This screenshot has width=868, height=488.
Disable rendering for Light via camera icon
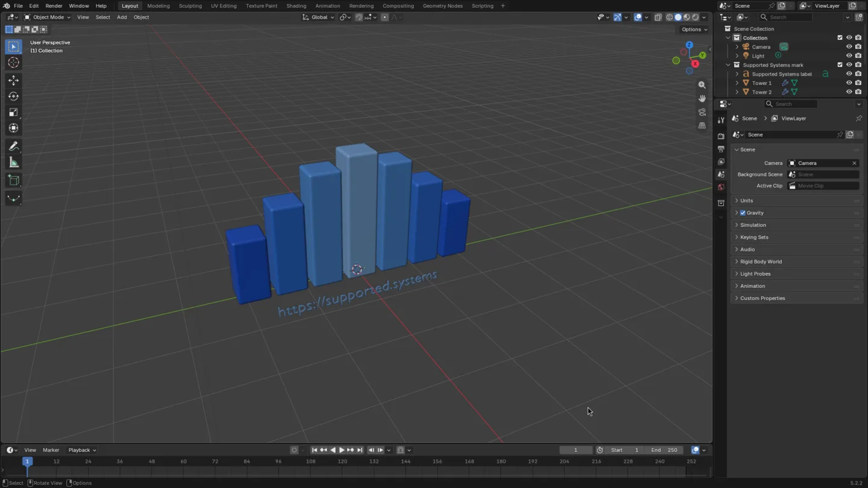tap(858, 56)
